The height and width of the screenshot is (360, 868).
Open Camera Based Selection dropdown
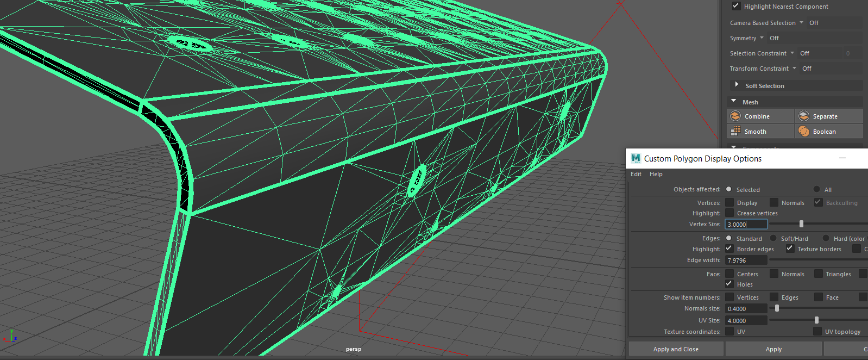801,22
